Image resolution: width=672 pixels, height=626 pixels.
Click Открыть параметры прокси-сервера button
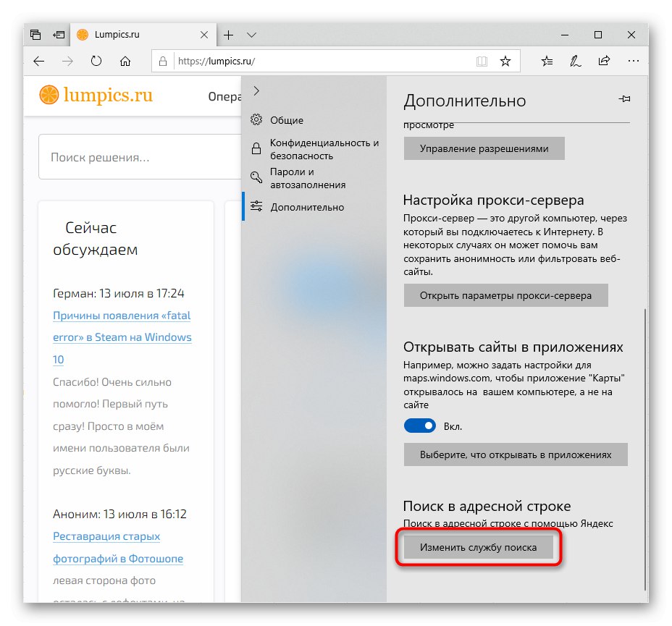(x=505, y=295)
